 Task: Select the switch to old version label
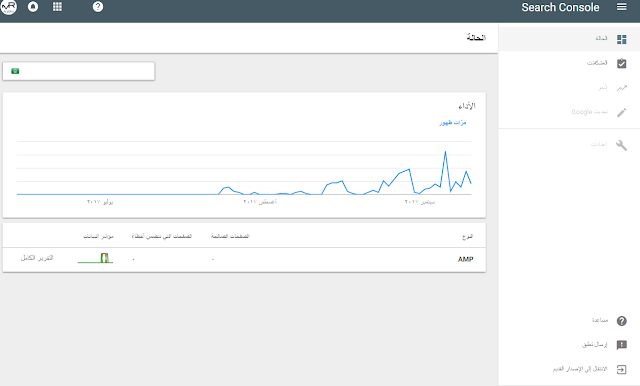click(580, 369)
